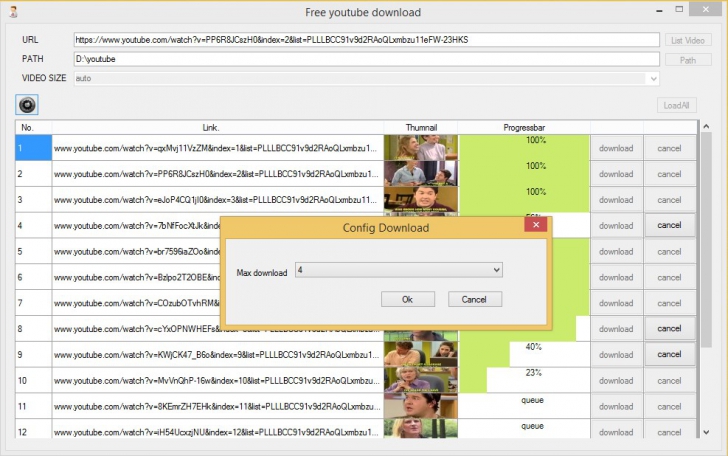
Task: Click download button for row 5
Action: [x=616, y=252]
